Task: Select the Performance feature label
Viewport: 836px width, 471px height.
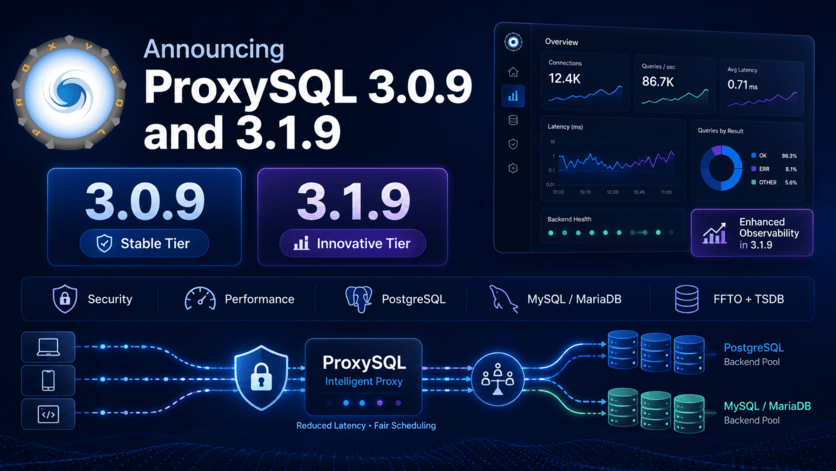Action: click(x=260, y=299)
